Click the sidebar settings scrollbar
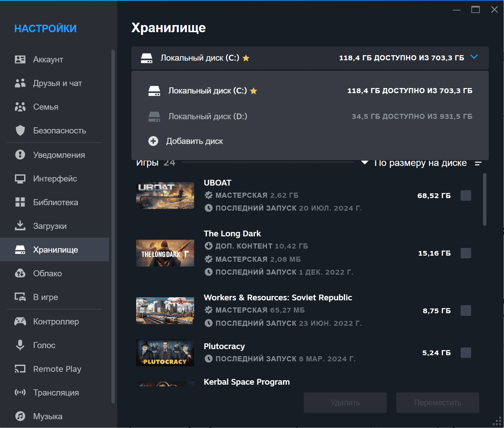The height and width of the screenshot is (428, 504). coord(113,227)
